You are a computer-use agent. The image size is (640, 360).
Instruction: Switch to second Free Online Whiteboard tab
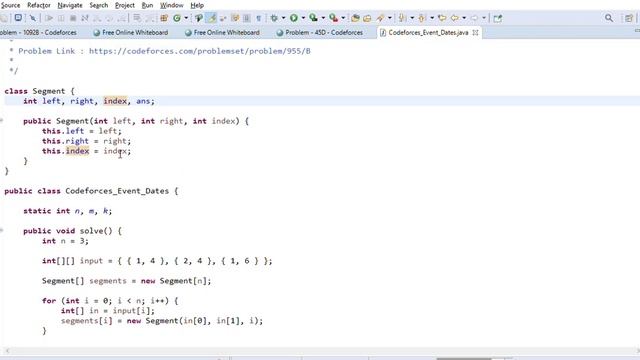point(222,33)
